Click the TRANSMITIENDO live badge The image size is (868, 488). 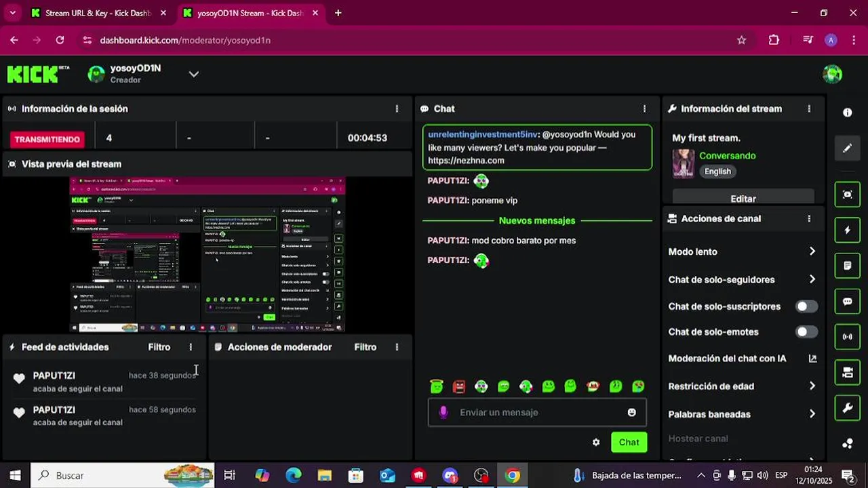47,139
